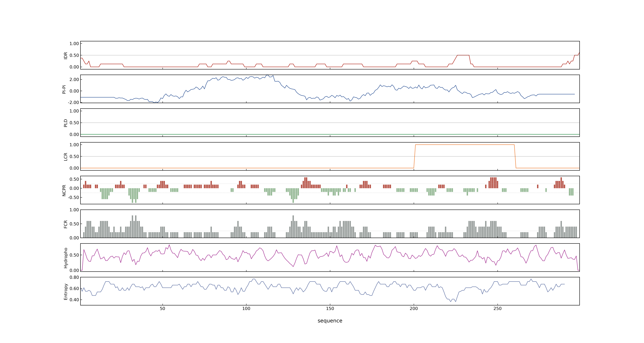644x343 pixels.
Task: Click the orange LCR plateau line
Action: click(465, 145)
